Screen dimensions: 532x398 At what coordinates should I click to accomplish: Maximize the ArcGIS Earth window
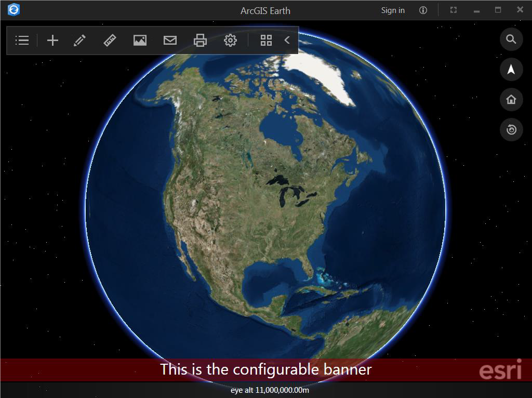point(498,10)
